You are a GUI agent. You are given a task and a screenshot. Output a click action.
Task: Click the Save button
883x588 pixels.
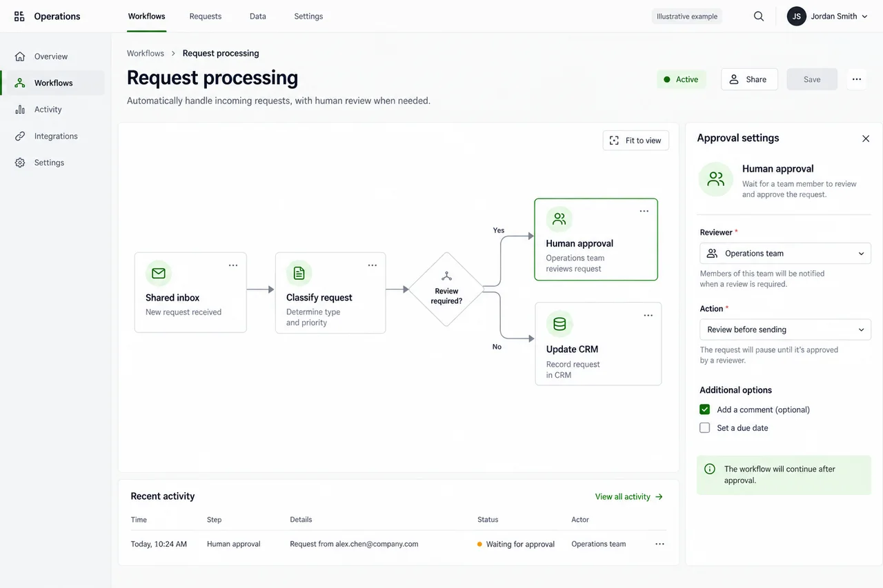tap(812, 79)
